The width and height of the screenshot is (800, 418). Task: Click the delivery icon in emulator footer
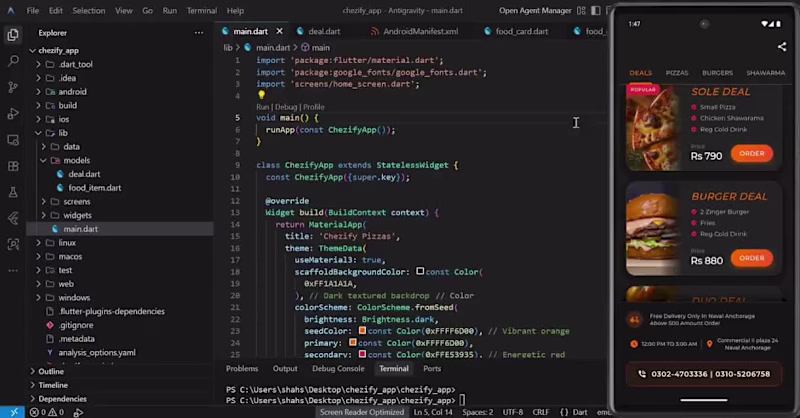635,319
